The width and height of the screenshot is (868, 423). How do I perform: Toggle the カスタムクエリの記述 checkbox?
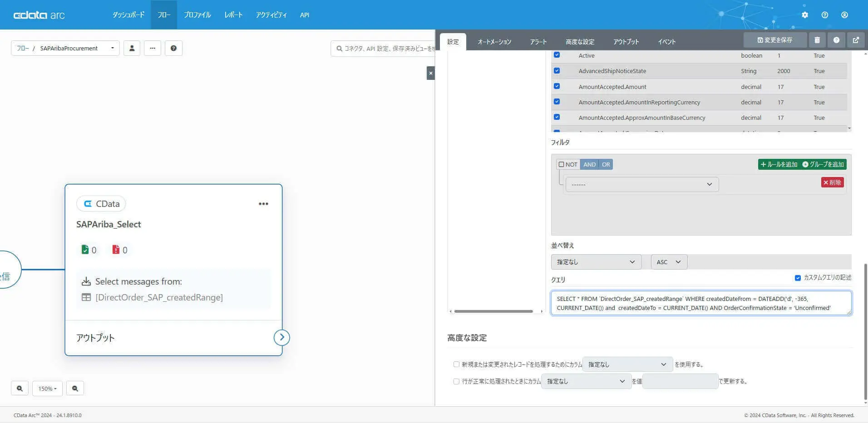click(x=798, y=278)
